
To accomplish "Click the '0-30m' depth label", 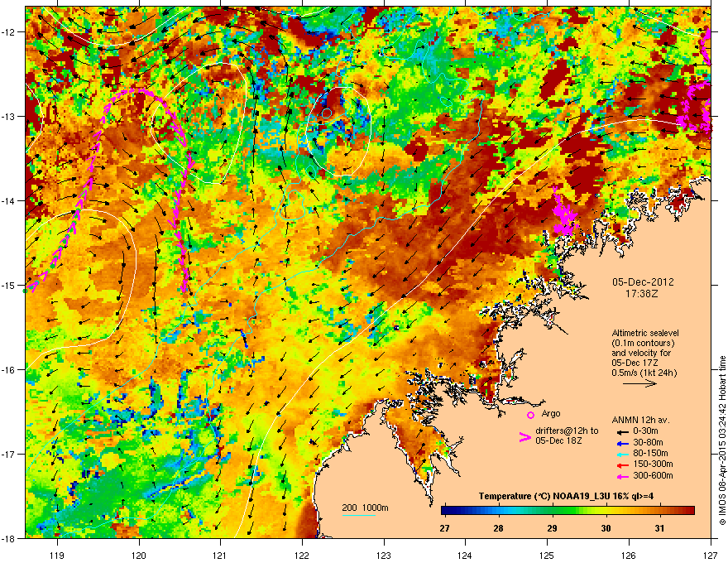I will [x=645, y=431].
